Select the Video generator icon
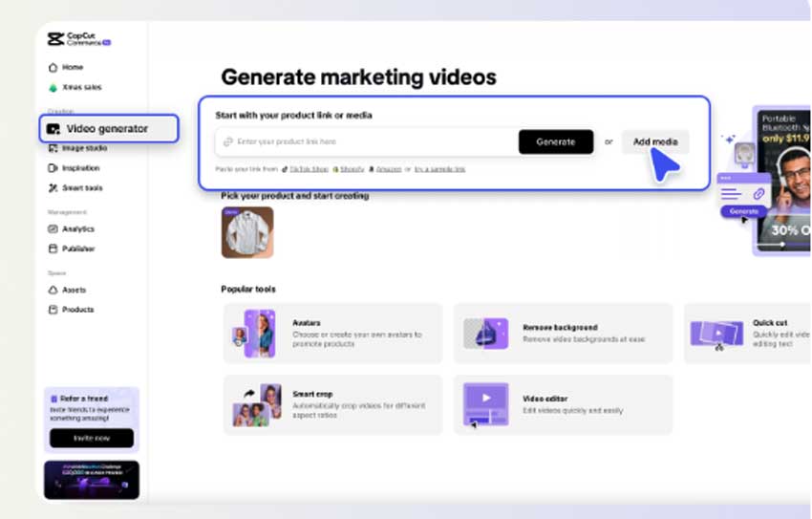The image size is (812, 519). coord(54,129)
